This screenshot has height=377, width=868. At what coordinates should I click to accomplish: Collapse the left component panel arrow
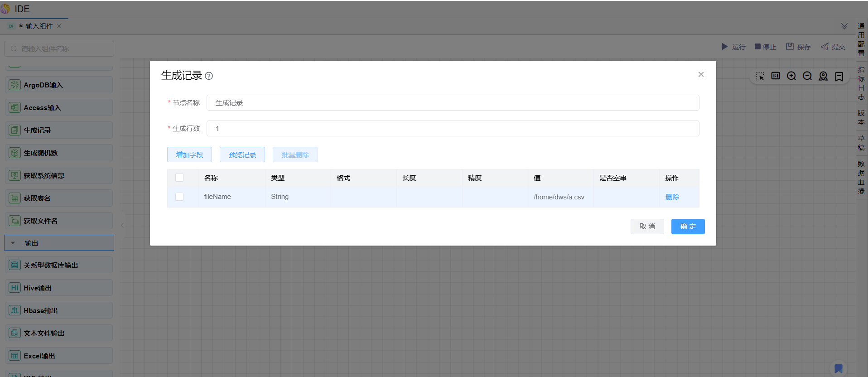[x=122, y=225]
